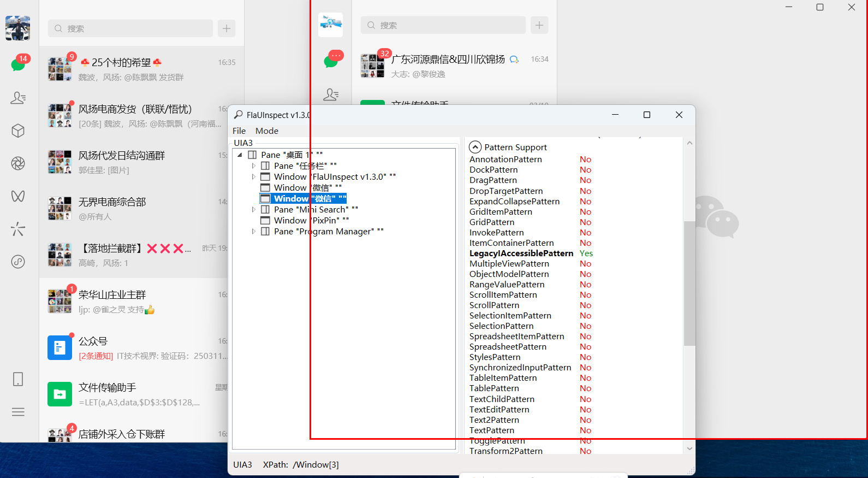Screen dimensions: 868x478
Task: Open Moments aperture icon in left WeChat sidebar
Action: tap(18, 163)
